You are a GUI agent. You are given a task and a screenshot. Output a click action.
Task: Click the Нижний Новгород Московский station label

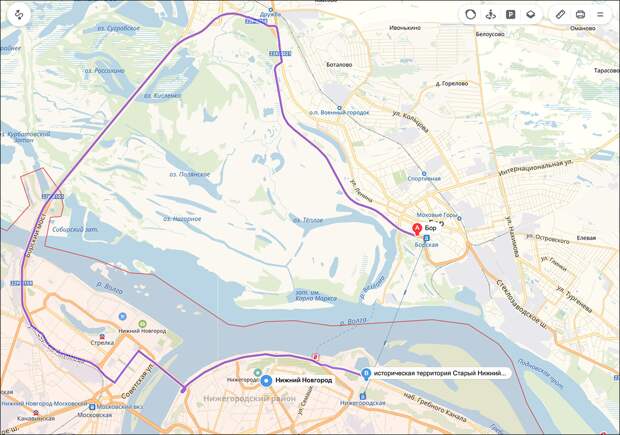coord(43,404)
